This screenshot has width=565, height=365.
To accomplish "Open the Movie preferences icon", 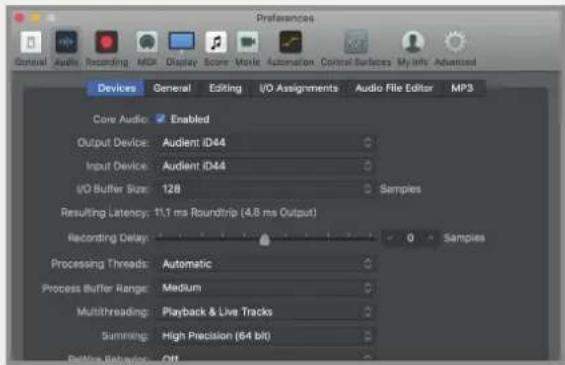I will click(248, 43).
